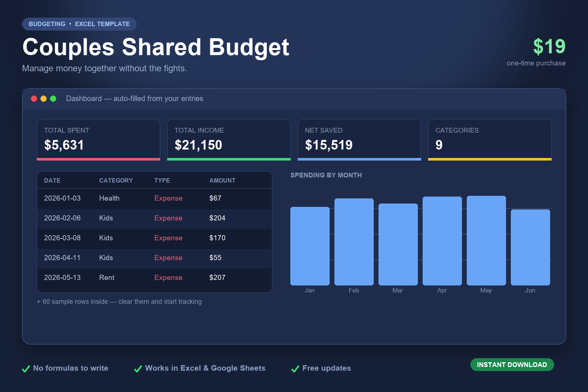
Task: Click the May spending bar
Action: (x=486, y=241)
